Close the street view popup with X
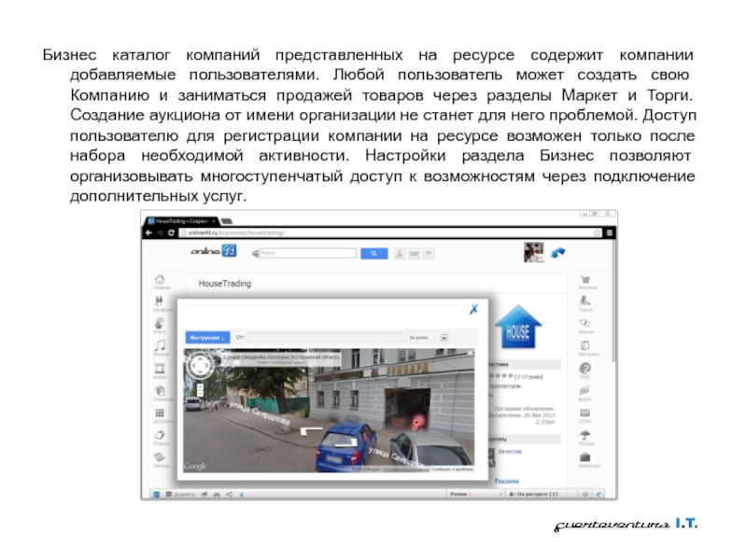 [473, 310]
